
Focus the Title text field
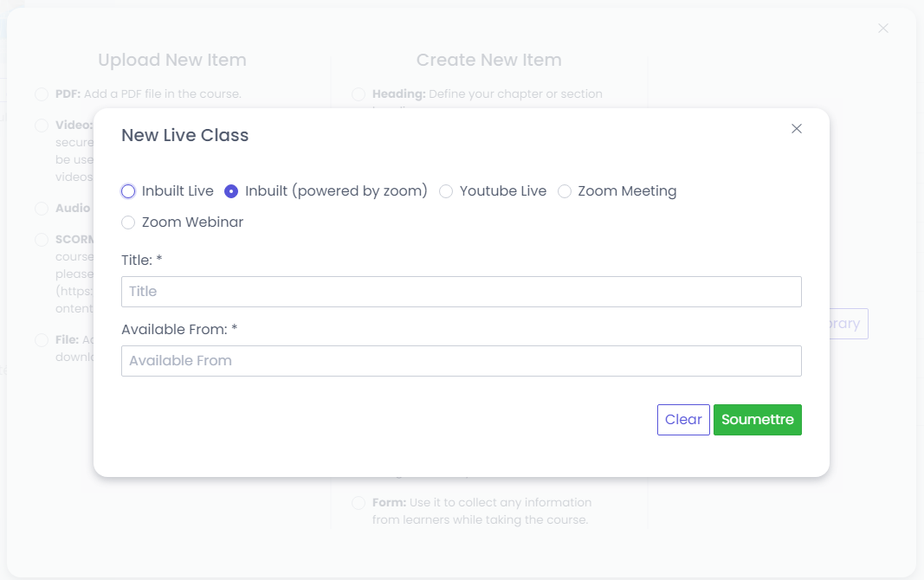(x=461, y=292)
